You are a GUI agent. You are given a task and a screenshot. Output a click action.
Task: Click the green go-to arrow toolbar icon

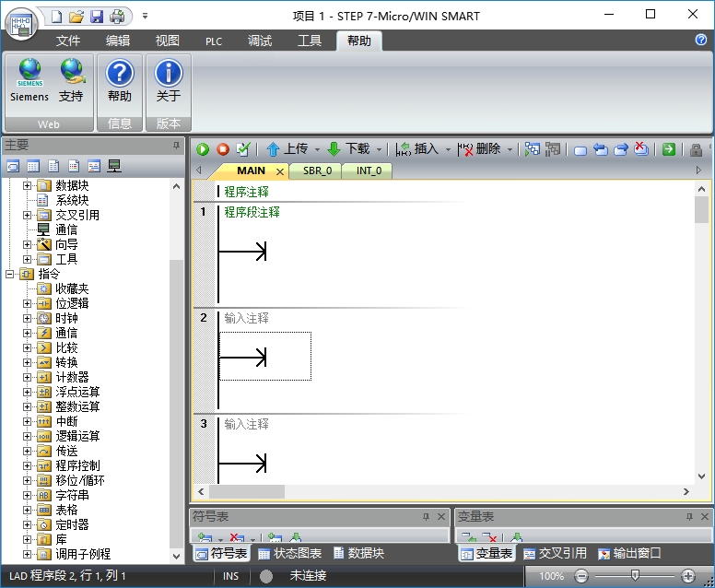(669, 149)
